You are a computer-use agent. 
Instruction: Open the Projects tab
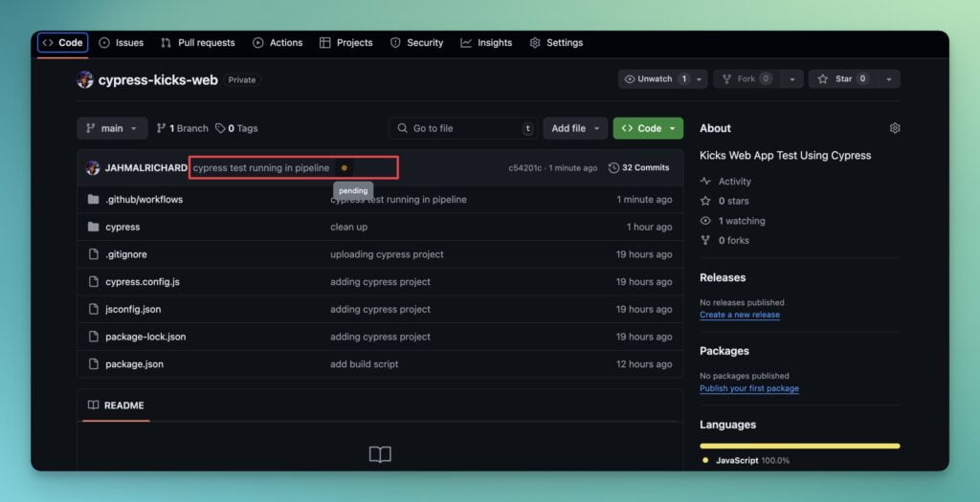(x=346, y=42)
